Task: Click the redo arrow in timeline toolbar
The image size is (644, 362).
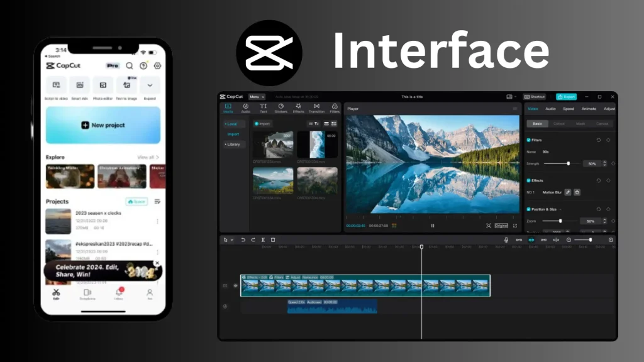Action: (253, 239)
